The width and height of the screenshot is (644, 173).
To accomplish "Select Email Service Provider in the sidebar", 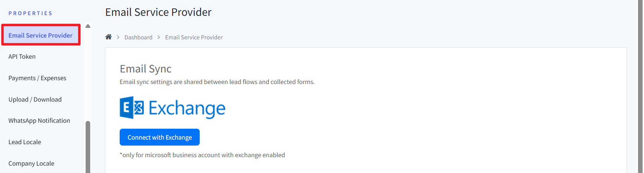I will click(40, 35).
